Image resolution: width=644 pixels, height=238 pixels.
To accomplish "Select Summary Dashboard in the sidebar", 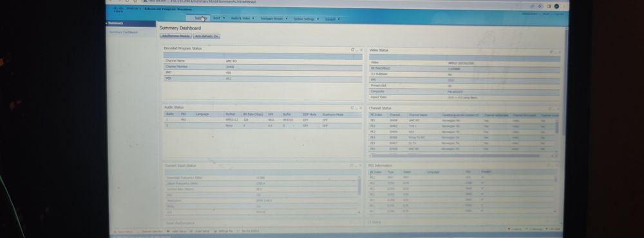I will (x=124, y=32).
